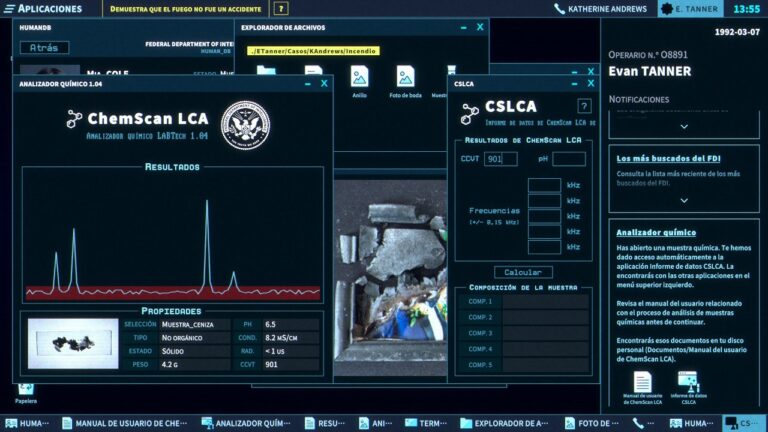768x432 pixels.
Task: Click the federal seal in ChemScan
Action: coord(245,125)
